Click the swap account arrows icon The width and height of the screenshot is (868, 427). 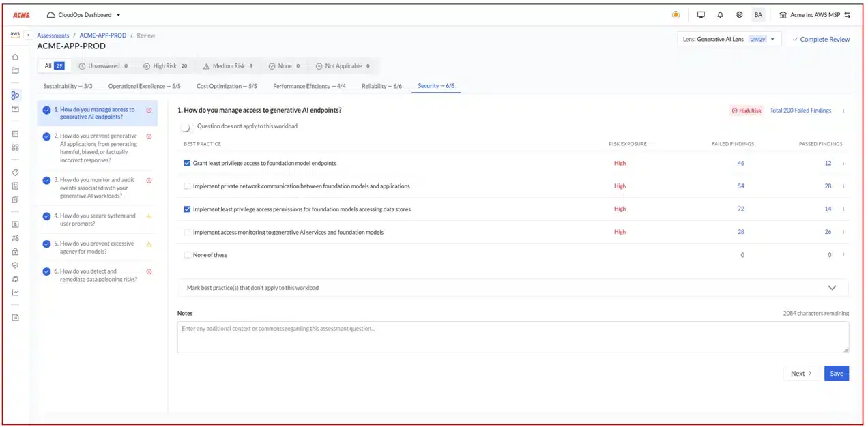click(848, 15)
